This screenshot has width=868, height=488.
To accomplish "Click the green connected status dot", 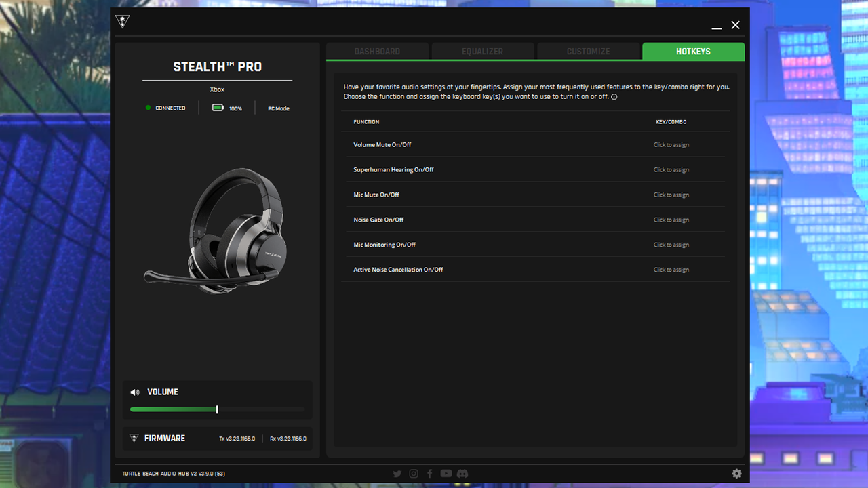I will tap(148, 108).
